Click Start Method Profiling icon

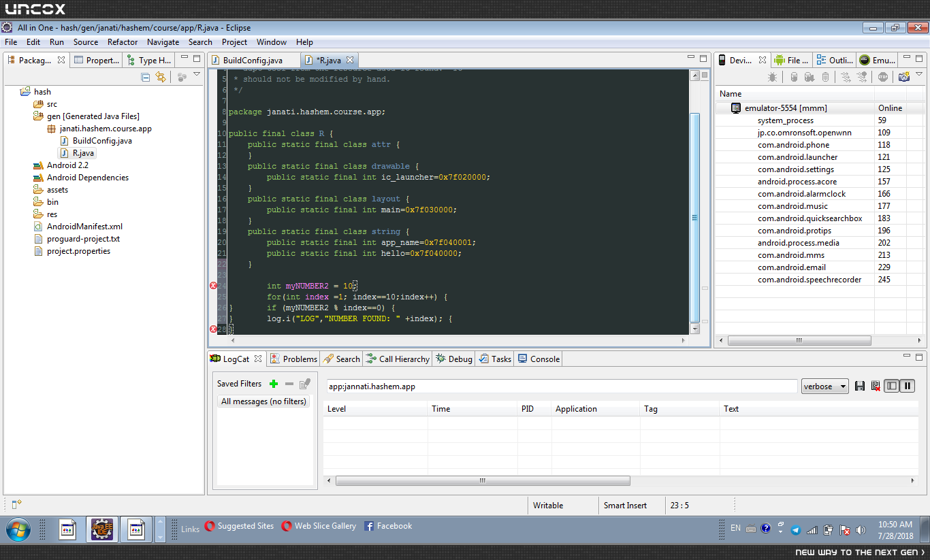tap(862, 77)
